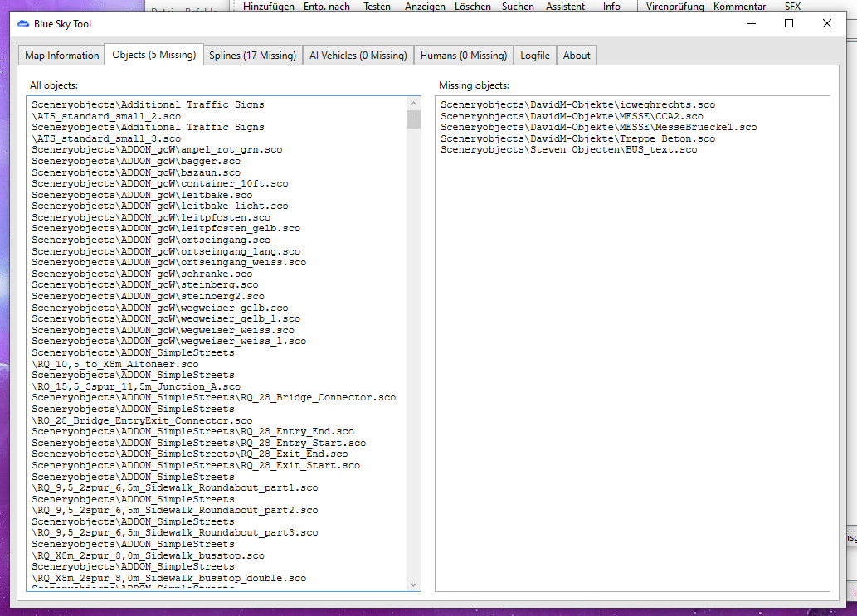Click the Objects (5 Missing) tab
Image resolution: width=857 pixels, height=616 pixels.
click(x=154, y=55)
